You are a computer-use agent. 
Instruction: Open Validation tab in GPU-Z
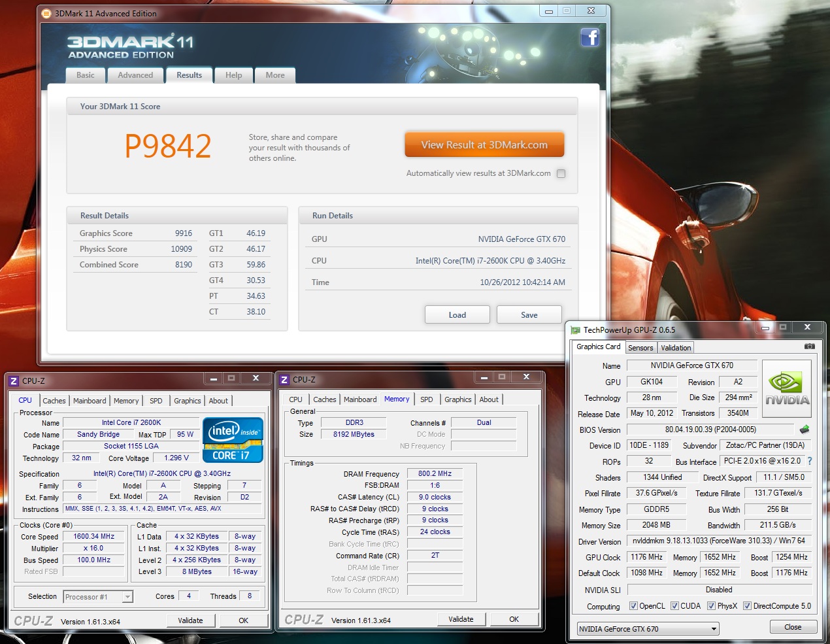click(x=676, y=348)
